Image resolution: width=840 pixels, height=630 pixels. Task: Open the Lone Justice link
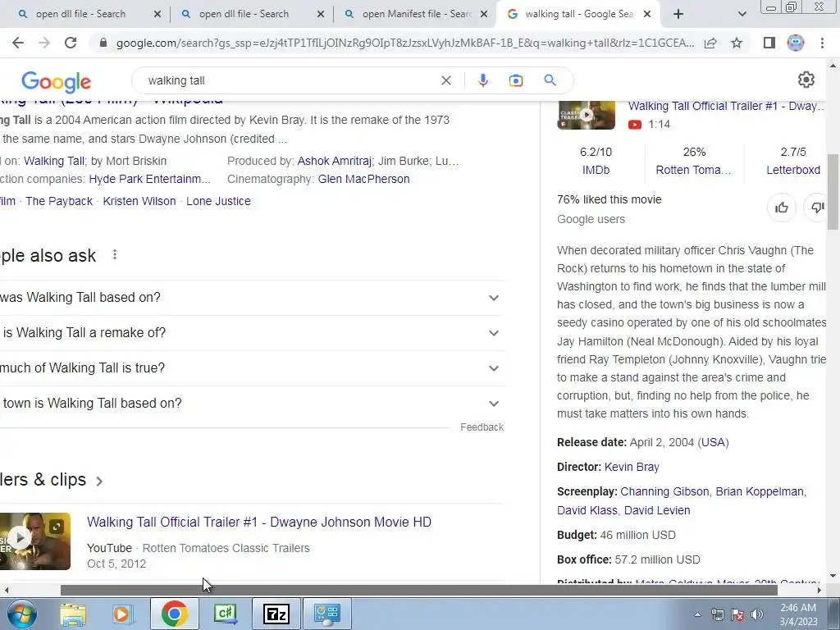pos(218,202)
